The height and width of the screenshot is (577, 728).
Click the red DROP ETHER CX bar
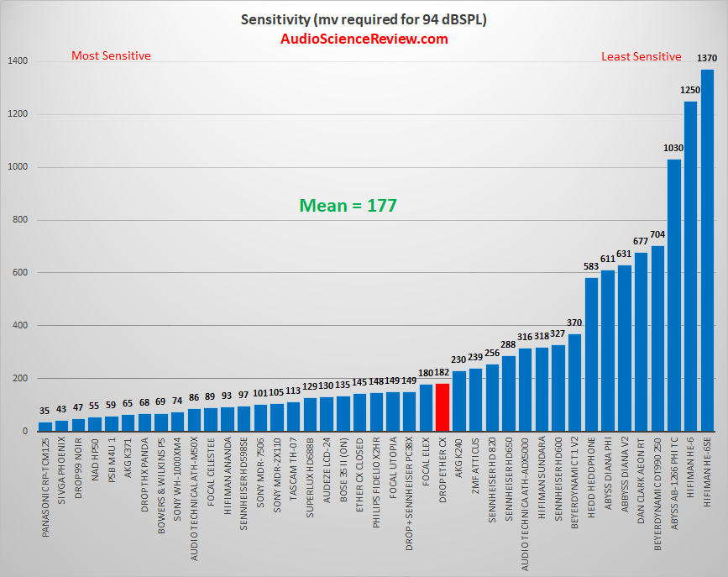point(443,407)
